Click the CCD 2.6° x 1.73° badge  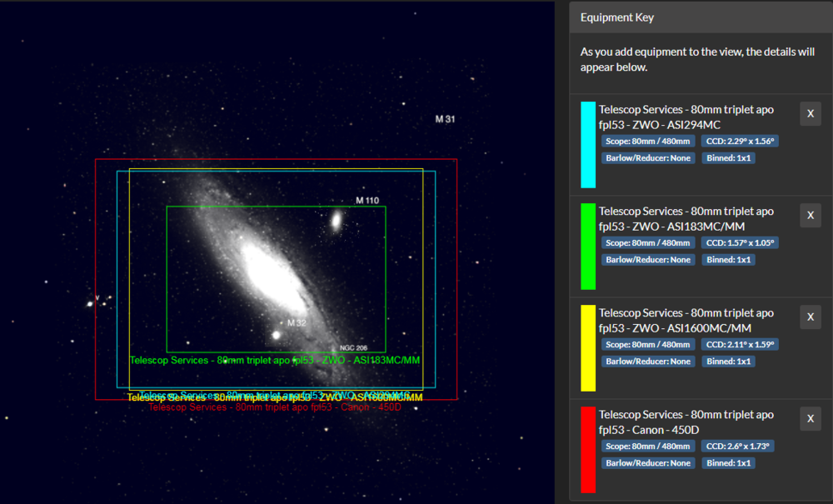coord(737,447)
